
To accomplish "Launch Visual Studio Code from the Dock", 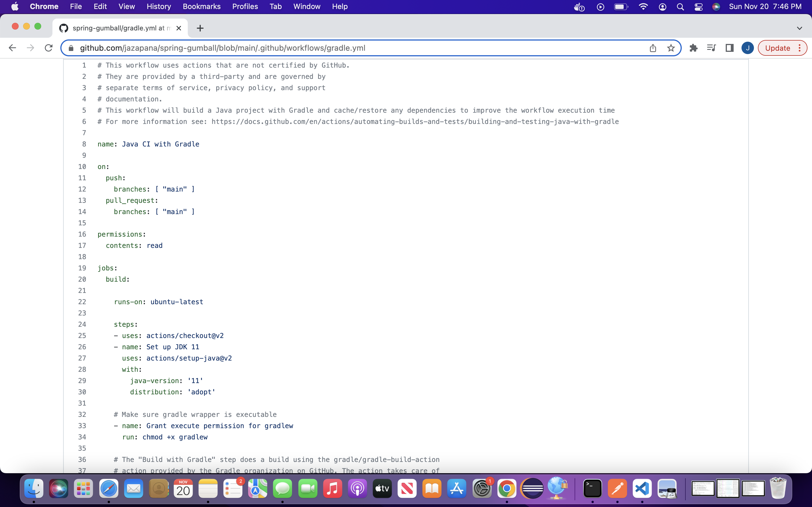I will [641, 489].
